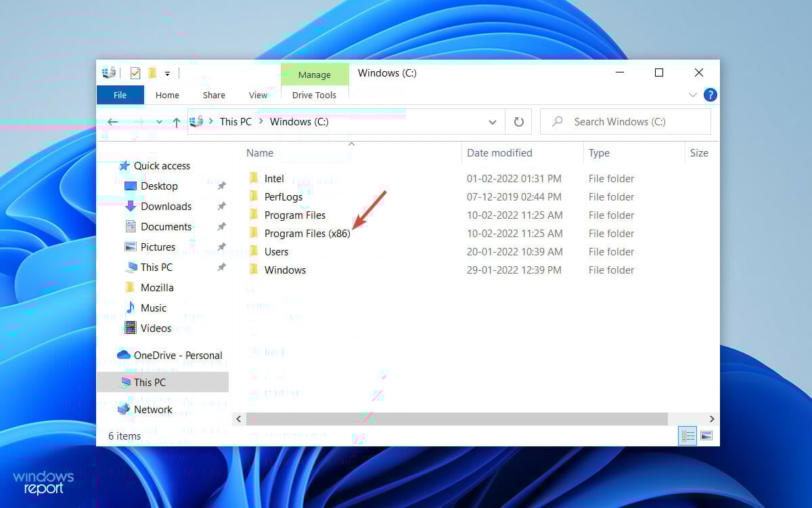
Task: Open the Recent Locations chevron dropdown
Action: coord(158,122)
